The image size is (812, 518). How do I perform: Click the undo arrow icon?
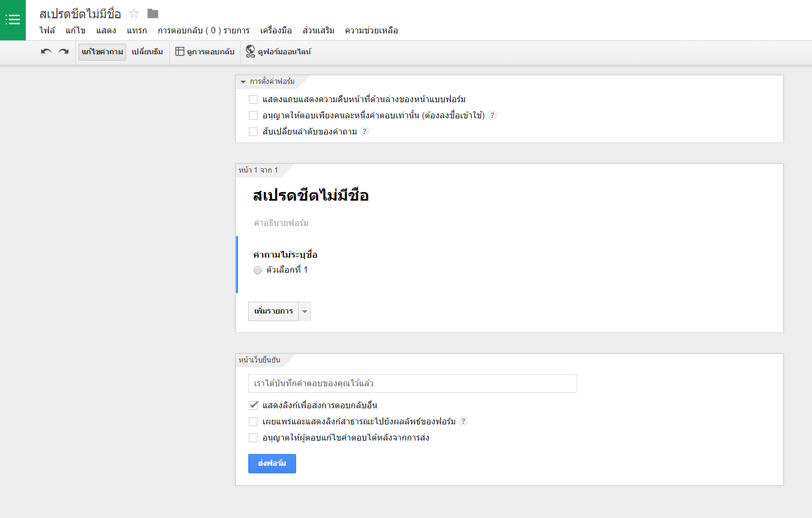tap(46, 52)
